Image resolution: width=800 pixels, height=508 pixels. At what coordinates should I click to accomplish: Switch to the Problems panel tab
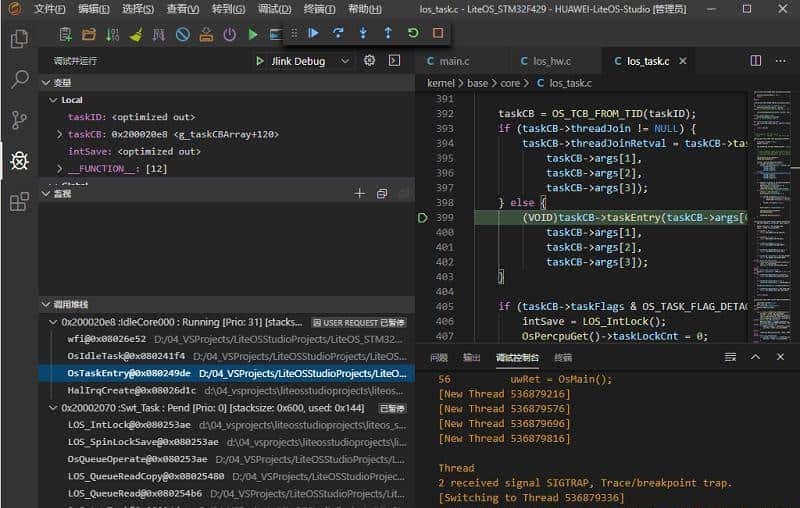pyautogui.click(x=439, y=358)
